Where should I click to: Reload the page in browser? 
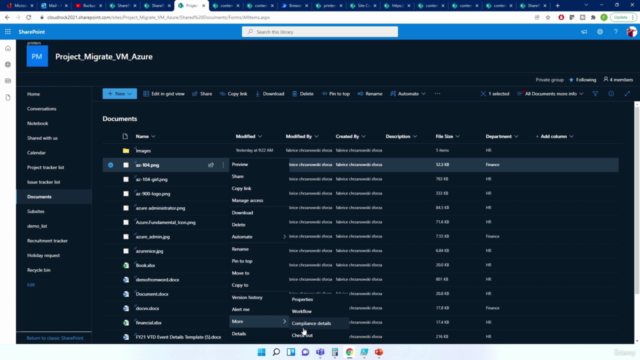coord(28,18)
